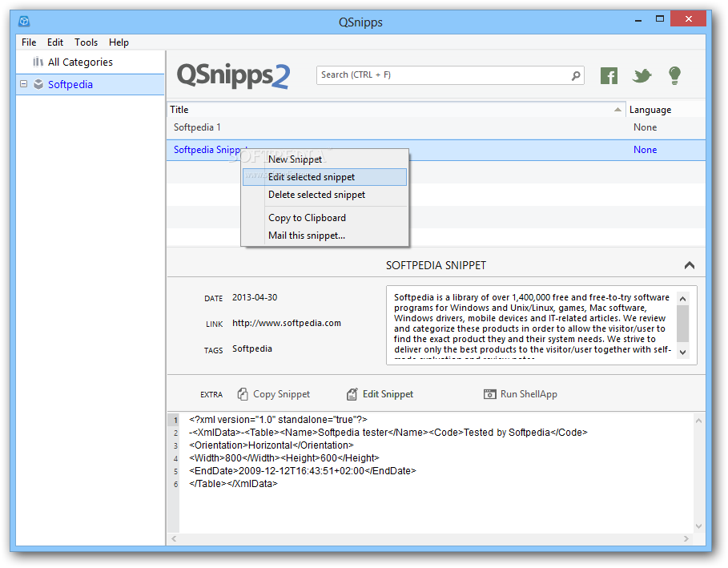Click code editor horizontal scroll left arrow
This screenshot has height=568, width=728.
point(174,538)
